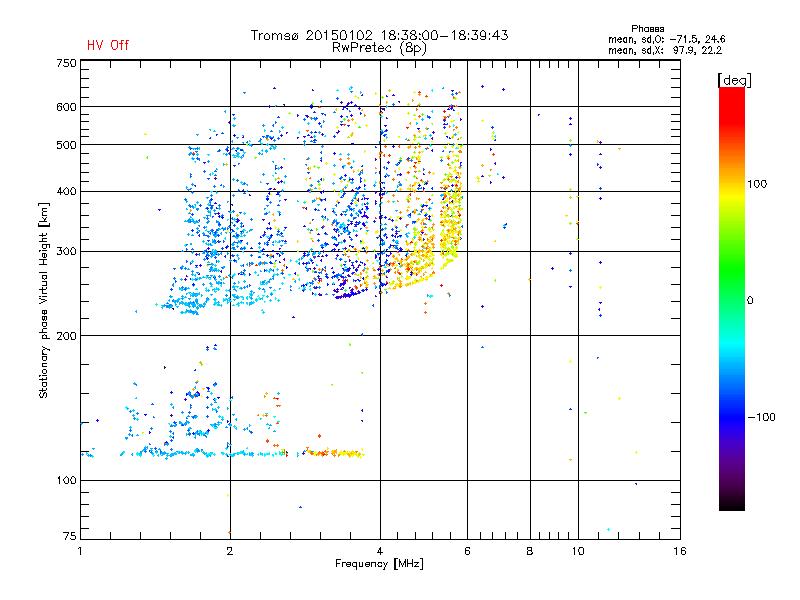Image resolution: width=800 pixels, height=600 pixels.
Task: Click the y-axis tick label '750'
Action: [x=66, y=63]
